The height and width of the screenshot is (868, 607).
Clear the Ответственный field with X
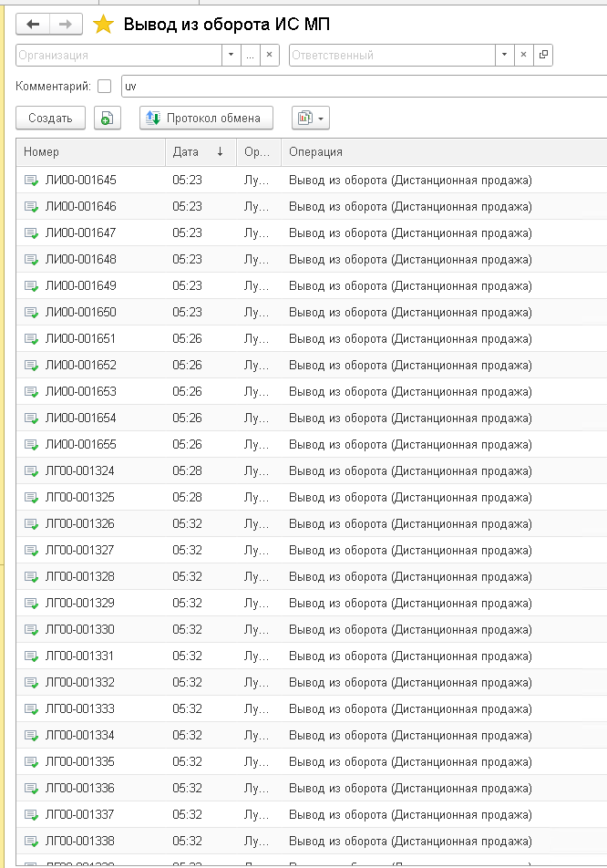pos(523,55)
